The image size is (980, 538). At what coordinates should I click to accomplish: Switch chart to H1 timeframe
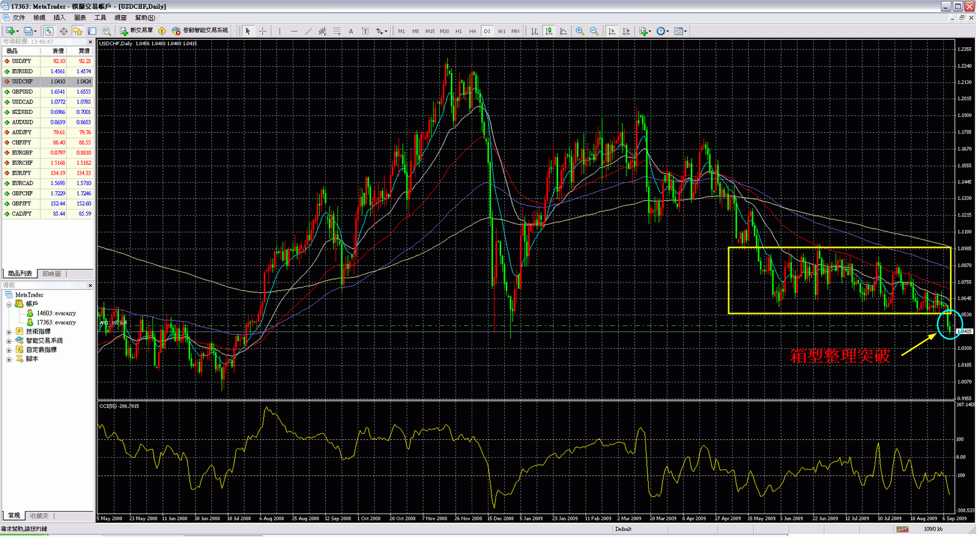click(x=458, y=31)
